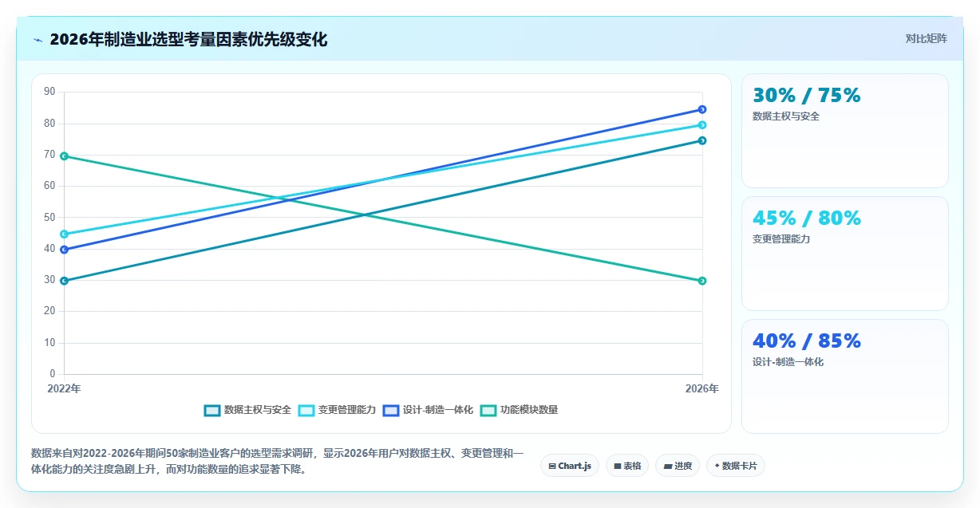The width and height of the screenshot is (980, 508).
Task: Click 功能模块数量 data point at 2026年
Action: click(x=702, y=281)
